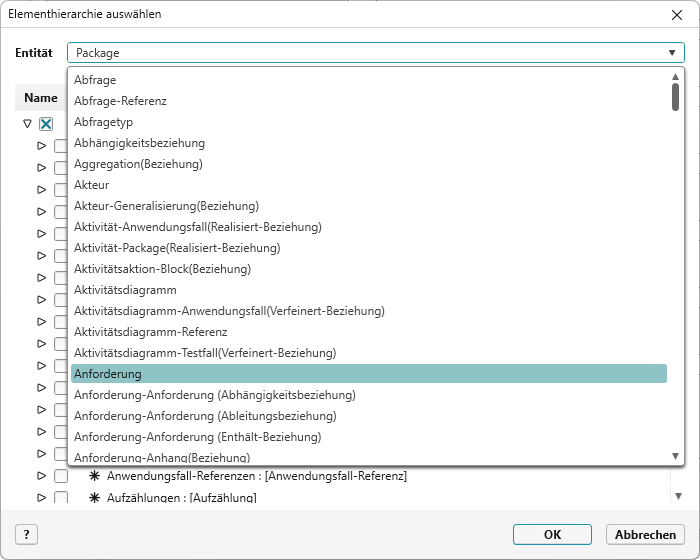Image resolution: width=700 pixels, height=560 pixels.
Task: Click the dropdown list scroll-down arrow
Action: [676, 456]
